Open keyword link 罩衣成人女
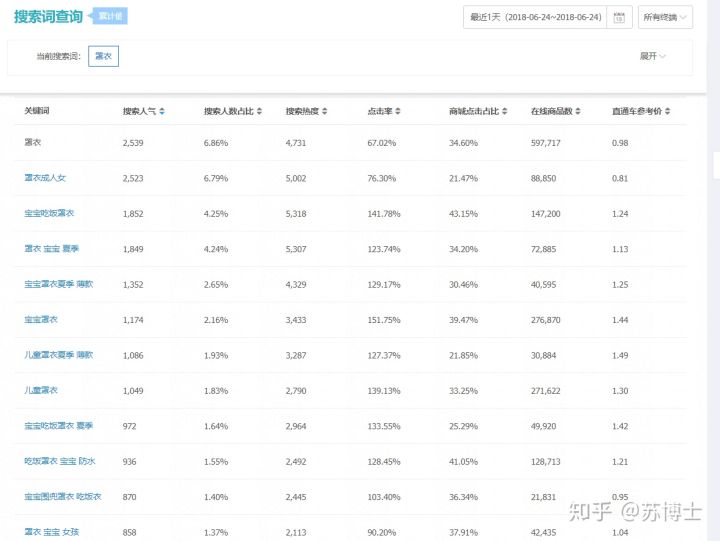This screenshot has height=541, width=720. pyautogui.click(x=45, y=178)
